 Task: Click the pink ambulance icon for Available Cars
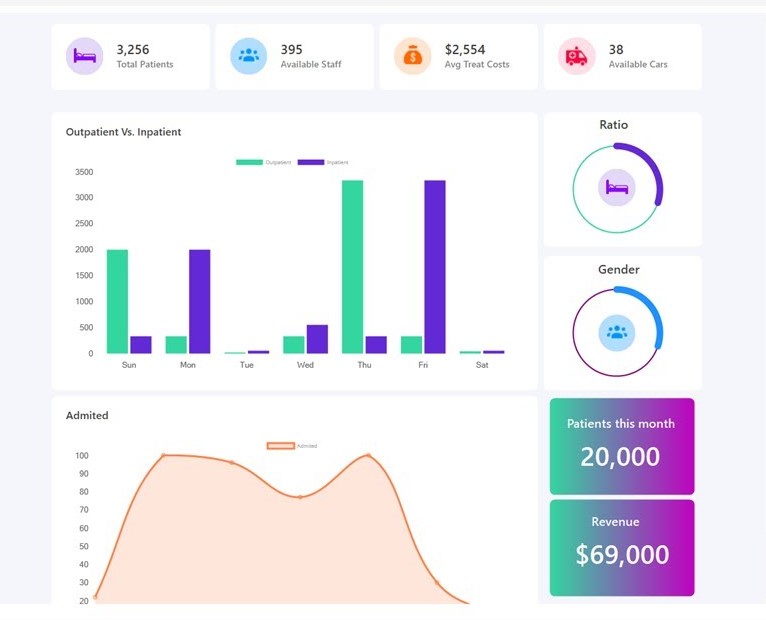(576, 56)
